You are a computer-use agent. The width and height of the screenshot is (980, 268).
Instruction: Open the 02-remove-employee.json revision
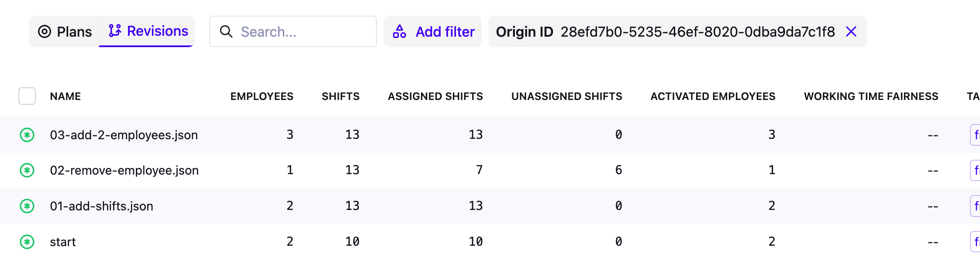click(x=124, y=170)
